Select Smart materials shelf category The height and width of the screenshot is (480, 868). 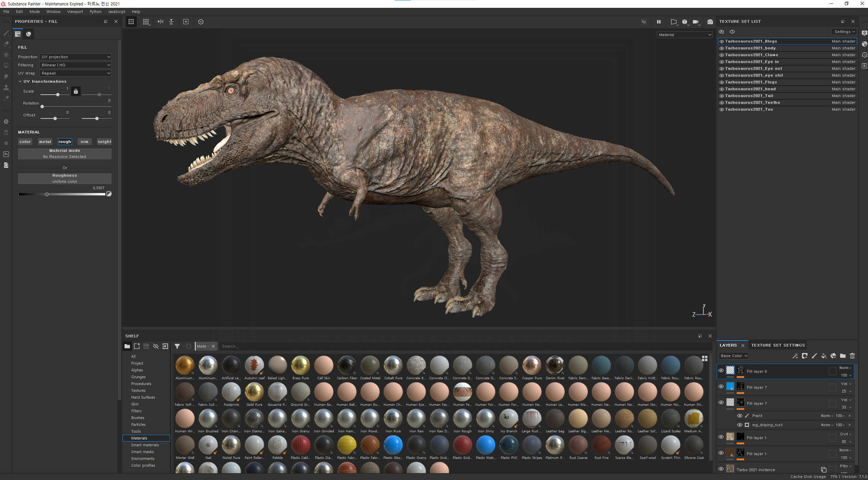point(145,445)
